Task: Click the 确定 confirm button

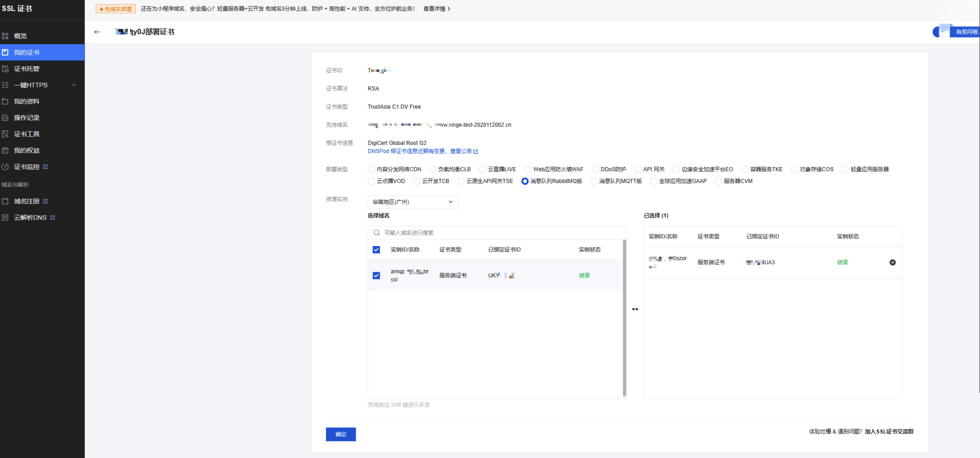Action: pyautogui.click(x=340, y=434)
